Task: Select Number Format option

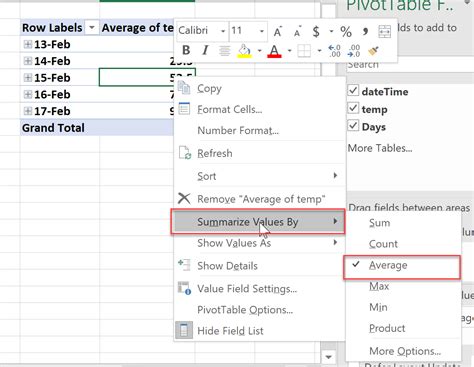Action: tap(259, 130)
